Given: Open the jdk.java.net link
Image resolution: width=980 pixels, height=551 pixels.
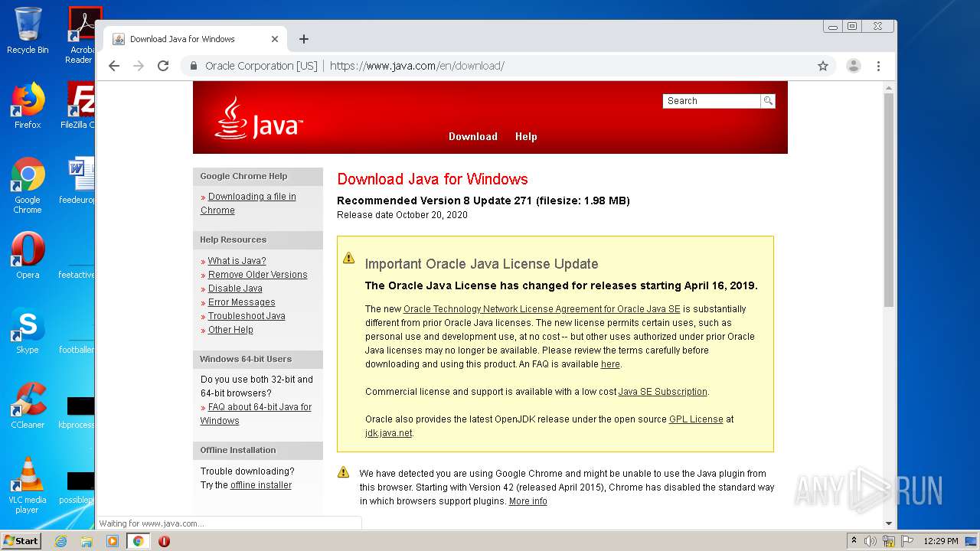Looking at the screenshot, I should (x=389, y=433).
